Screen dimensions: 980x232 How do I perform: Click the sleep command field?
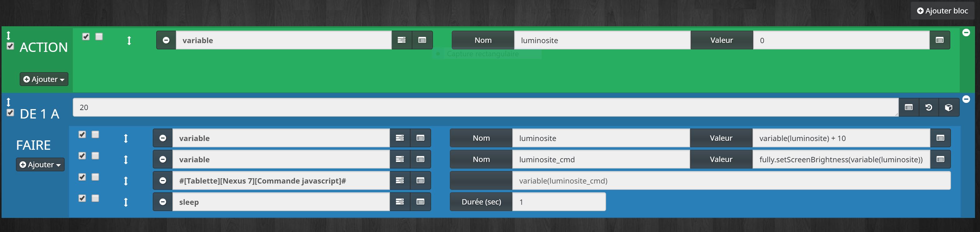click(281, 202)
